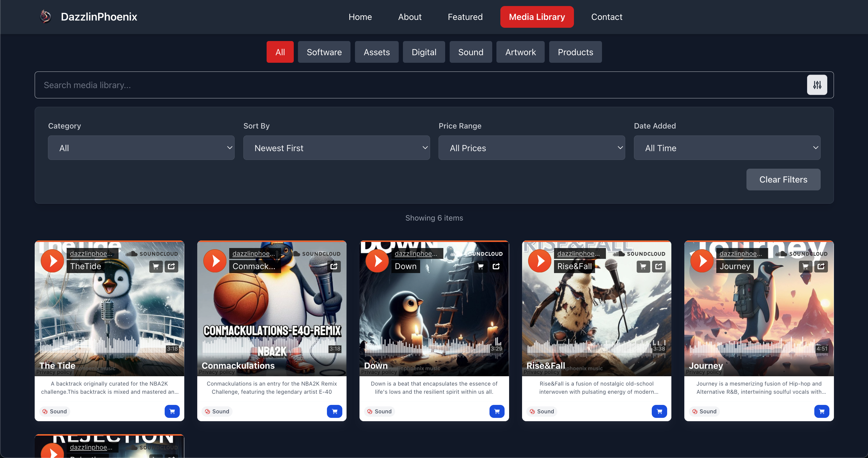Go to the Featured page
The width and height of the screenshot is (868, 458).
tap(465, 17)
